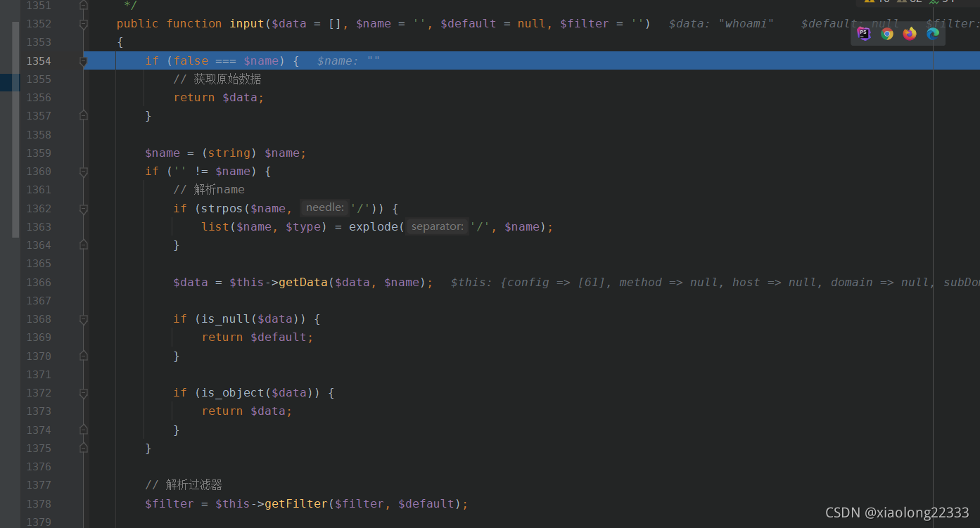This screenshot has width=980, height=528.
Task: Click the explode function call
Action: tap(374, 227)
